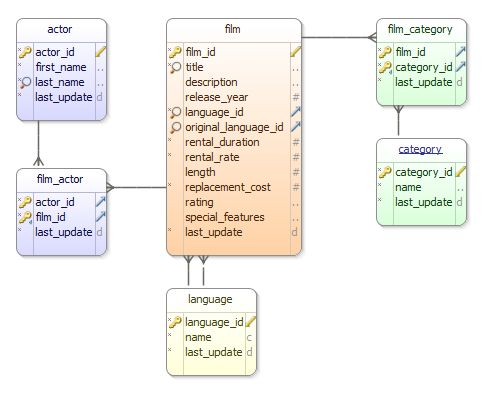Select the release_year column in film

click(x=216, y=97)
